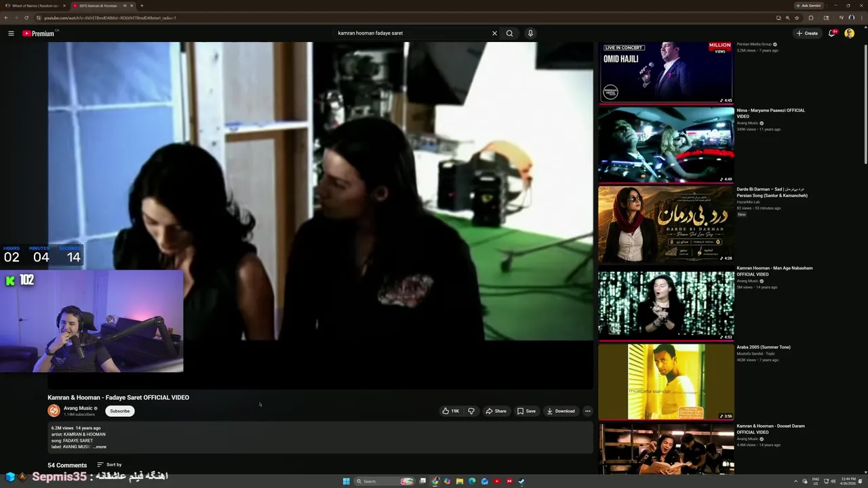The height and width of the screenshot is (488, 868).
Task: Open 'Kamran & Hooman - Dooset Daram' title
Action: pyautogui.click(x=771, y=429)
